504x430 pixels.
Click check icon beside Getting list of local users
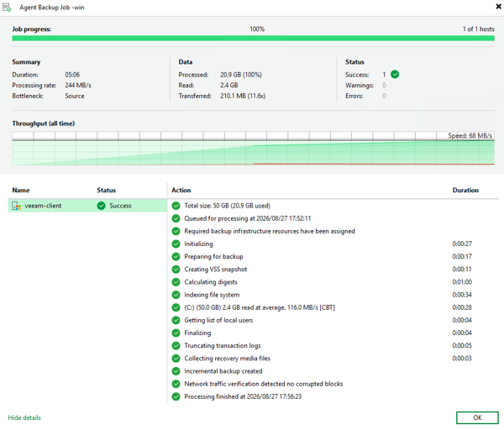176,320
